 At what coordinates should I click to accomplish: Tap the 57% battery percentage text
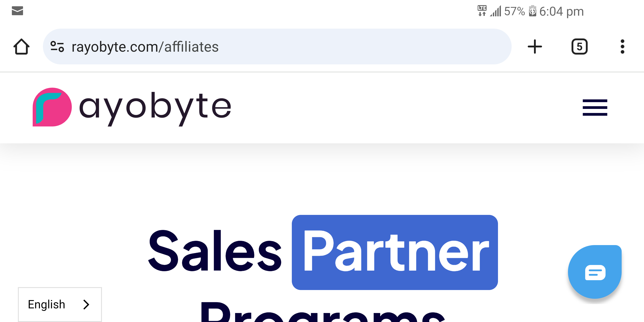pyautogui.click(x=514, y=11)
